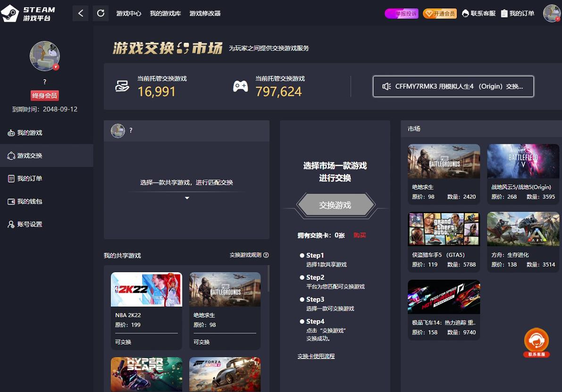
Task: Select the Hyper Scape shared game thumbnail
Action: [x=146, y=374]
